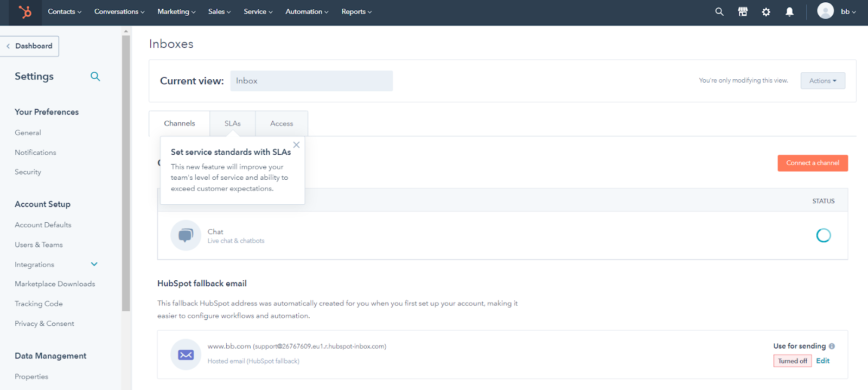Click the Edit link for sending
The width and height of the screenshot is (868, 390).
click(x=822, y=361)
